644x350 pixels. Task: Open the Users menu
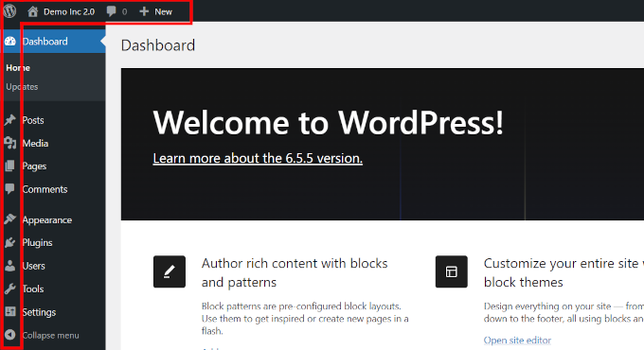[x=34, y=266]
